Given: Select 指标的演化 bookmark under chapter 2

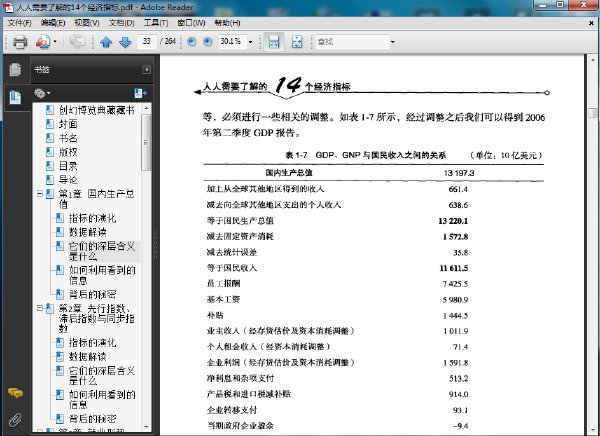Looking at the screenshot, I should tap(92, 342).
